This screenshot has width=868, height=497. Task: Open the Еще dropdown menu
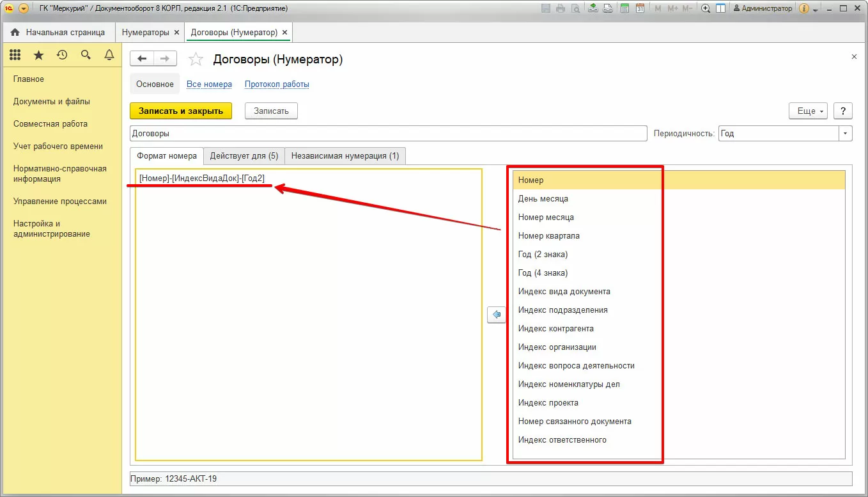click(x=809, y=111)
